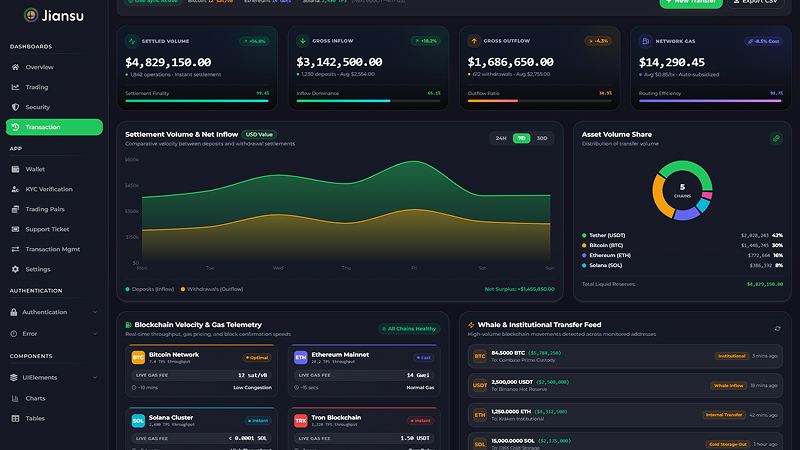The image size is (800, 450).
Task: Click the Transaction Mgmt arrows icon
Action: pos(15,249)
